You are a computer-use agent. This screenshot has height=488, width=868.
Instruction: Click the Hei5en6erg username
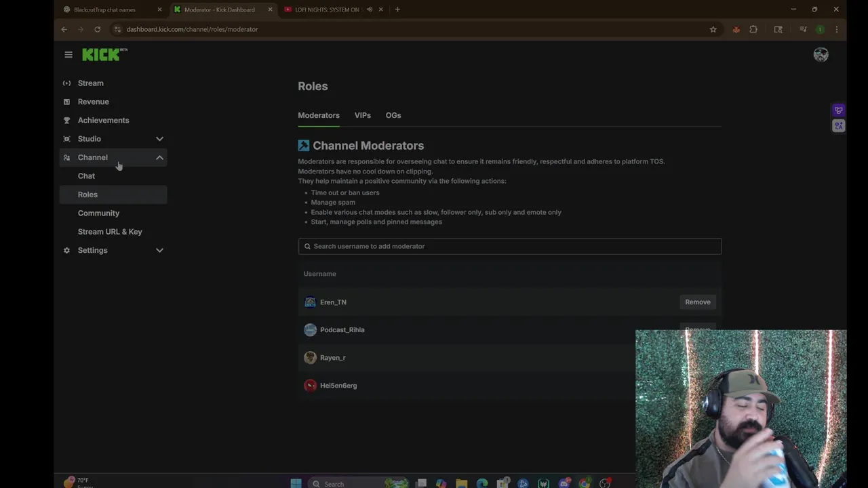338,386
